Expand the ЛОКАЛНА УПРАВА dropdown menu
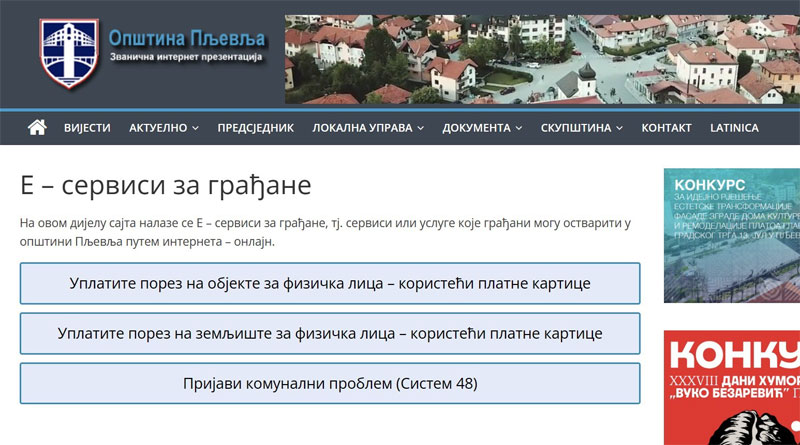This screenshot has height=445, width=800. pos(368,128)
